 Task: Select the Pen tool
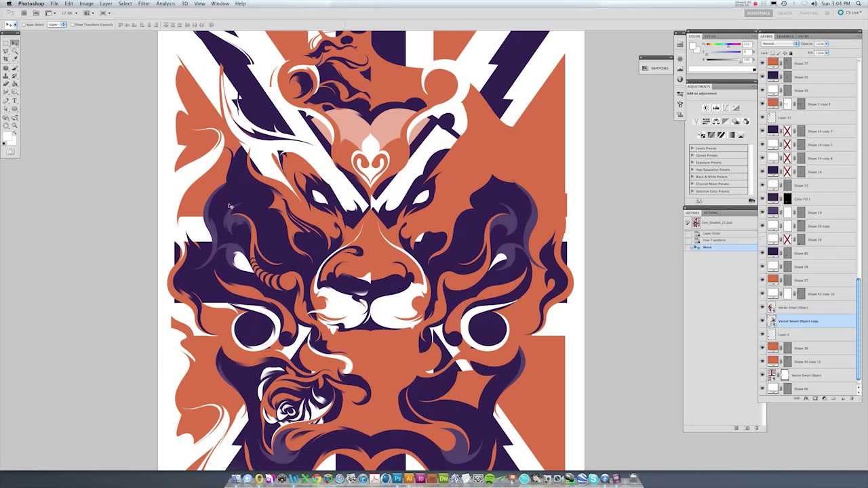pos(5,100)
